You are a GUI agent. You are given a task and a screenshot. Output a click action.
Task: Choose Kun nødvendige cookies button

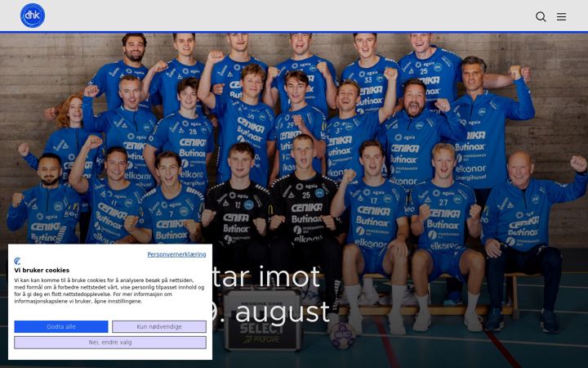pyautogui.click(x=159, y=326)
